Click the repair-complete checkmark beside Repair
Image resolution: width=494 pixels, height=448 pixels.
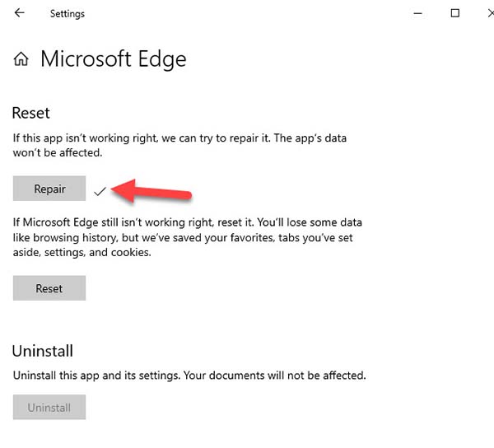pos(100,191)
